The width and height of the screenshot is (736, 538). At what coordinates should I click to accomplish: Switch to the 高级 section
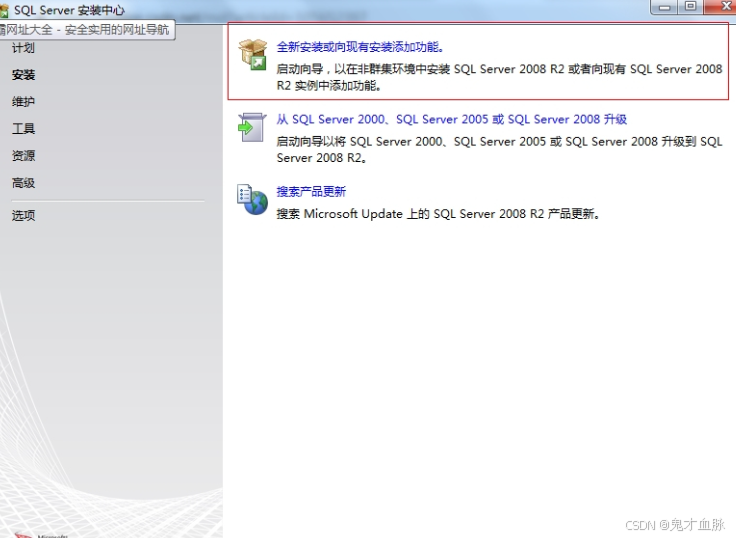[23, 183]
